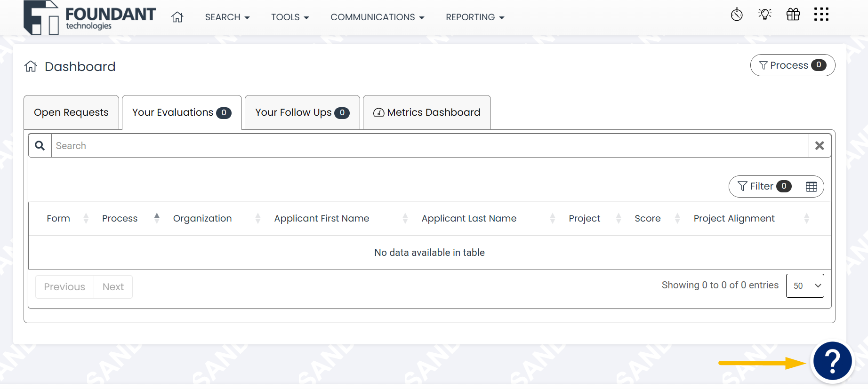Open the apps grid launcher icon
Image resolution: width=868 pixels, height=389 pixels.
821,15
